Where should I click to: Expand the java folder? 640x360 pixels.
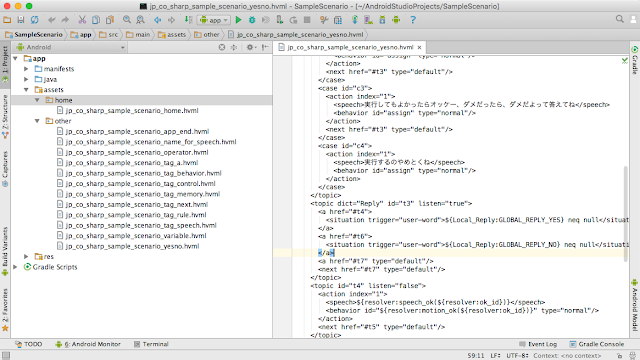[26, 79]
